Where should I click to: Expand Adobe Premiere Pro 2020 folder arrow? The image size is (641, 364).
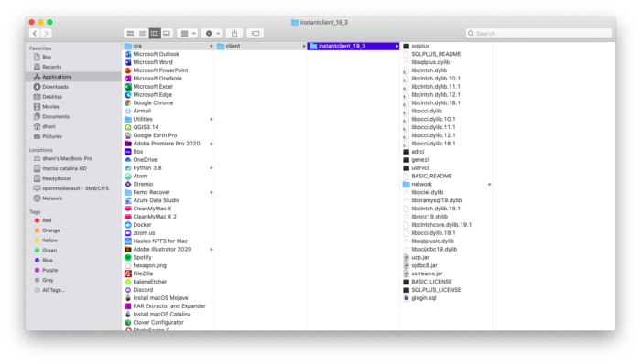pyautogui.click(x=212, y=144)
